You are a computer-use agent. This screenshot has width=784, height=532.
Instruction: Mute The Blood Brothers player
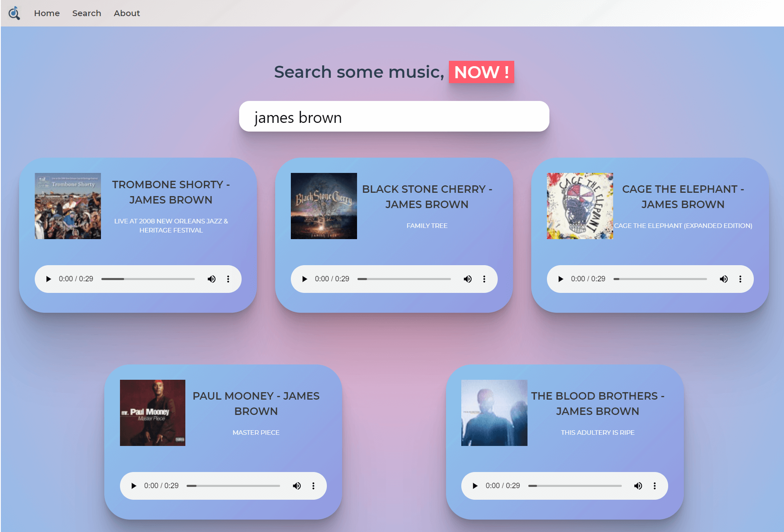pyautogui.click(x=638, y=486)
